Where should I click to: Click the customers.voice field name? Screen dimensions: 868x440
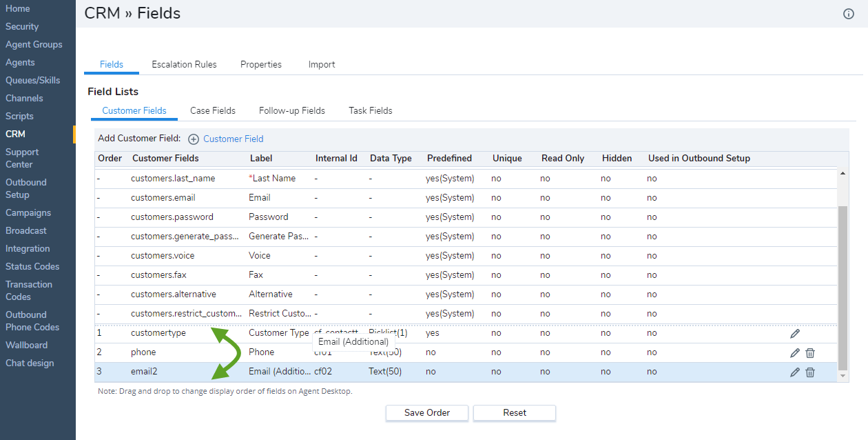pos(163,256)
